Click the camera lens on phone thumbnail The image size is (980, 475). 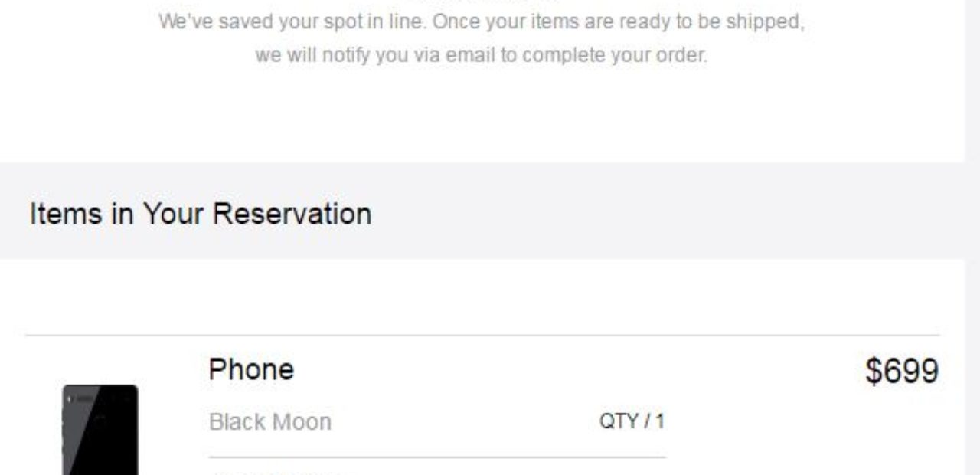pos(68,398)
